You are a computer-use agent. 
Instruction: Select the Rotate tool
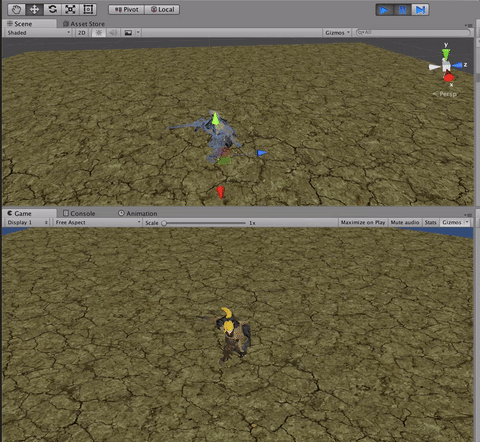52,9
